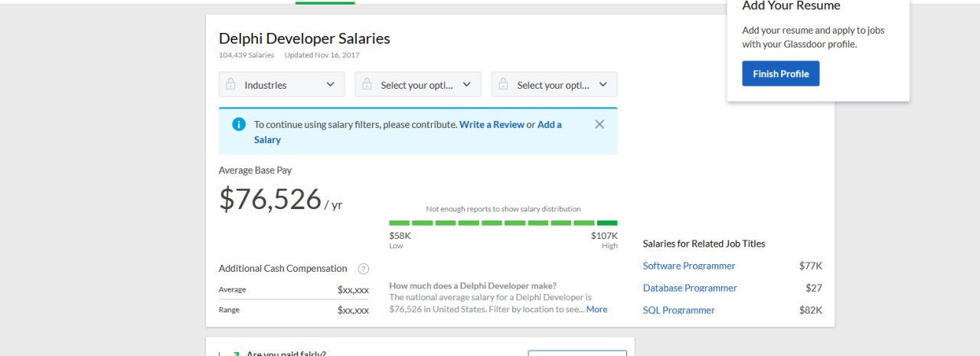This screenshot has height=356, width=980.
Task: Click the 'Salaries for Related Job Titles' heading
Action: point(704,243)
